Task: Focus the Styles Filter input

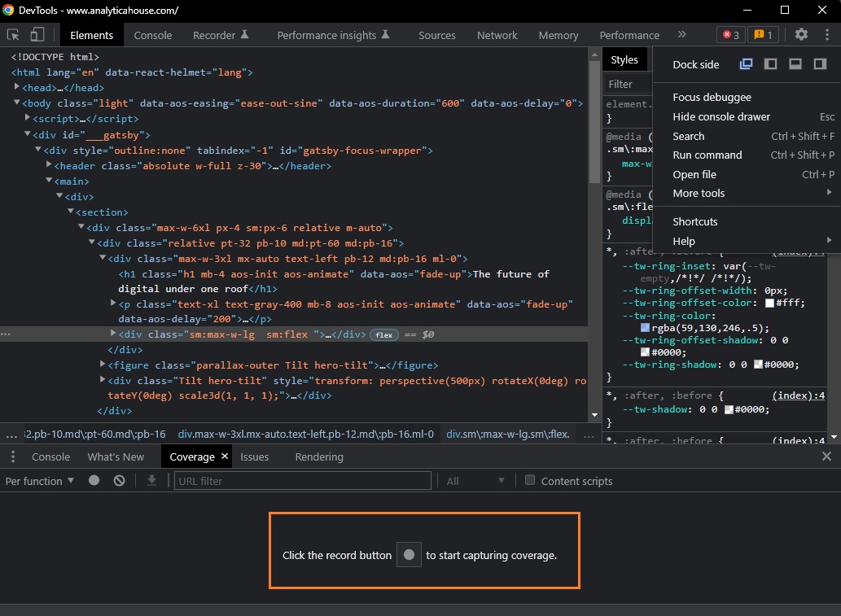Action: point(628,84)
